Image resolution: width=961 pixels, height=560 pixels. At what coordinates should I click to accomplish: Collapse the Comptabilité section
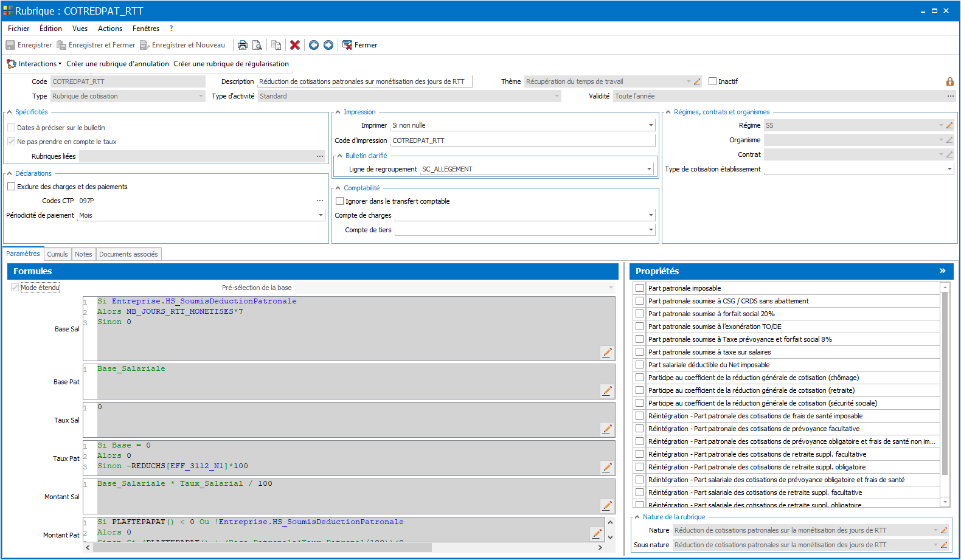click(x=338, y=188)
